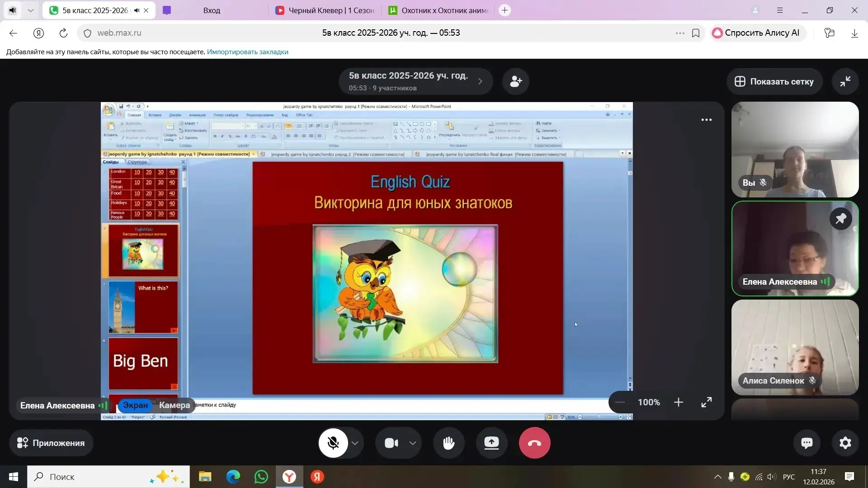Click the collapse call window icon
This screenshot has width=868, height=488.
coord(845,81)
